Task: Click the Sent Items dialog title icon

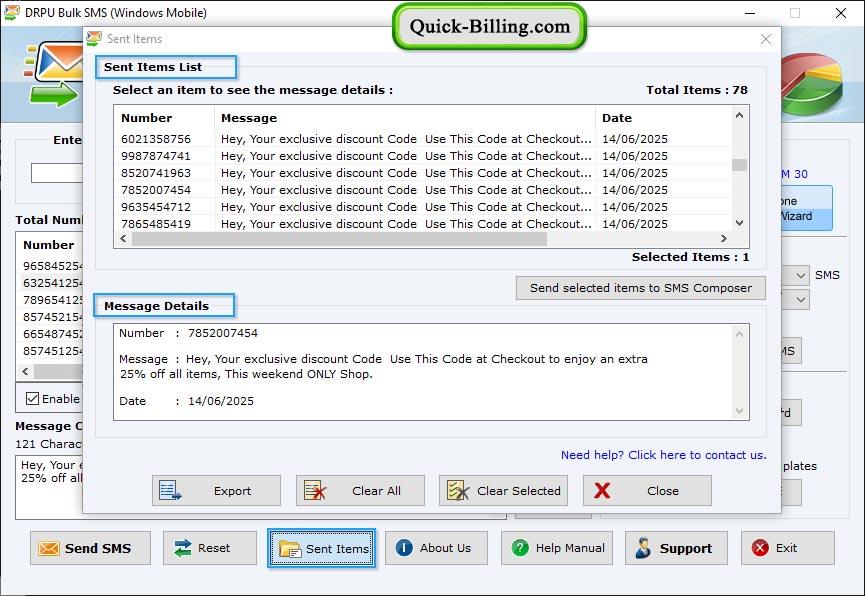Action: tap(94, 39)
